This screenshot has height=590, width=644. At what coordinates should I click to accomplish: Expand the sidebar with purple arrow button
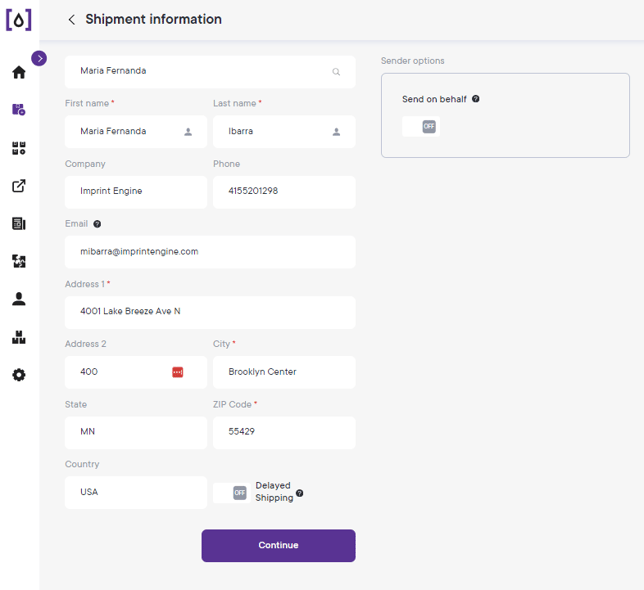(x=39, y=58)
